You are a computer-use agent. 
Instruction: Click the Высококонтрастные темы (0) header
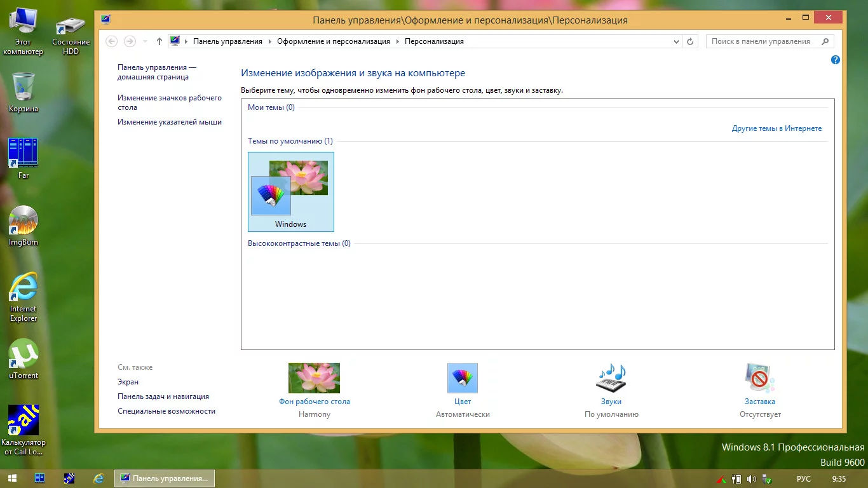click(299, 243)
